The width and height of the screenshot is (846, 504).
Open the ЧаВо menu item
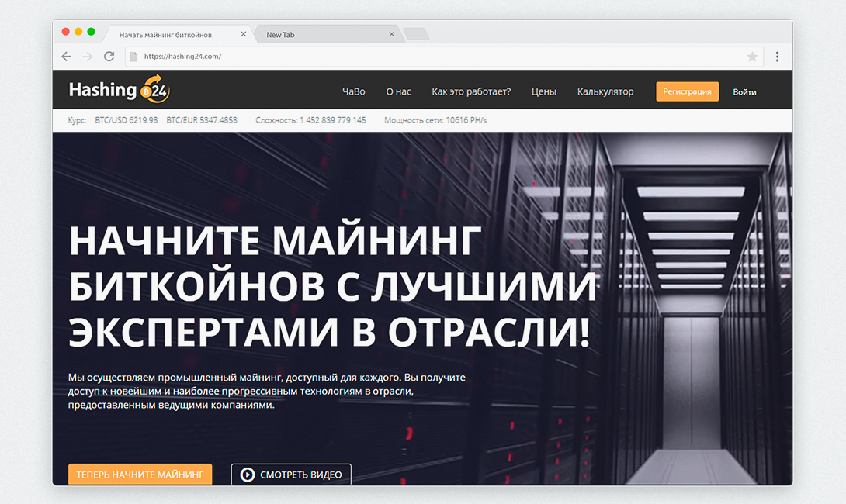pos(353,91)
